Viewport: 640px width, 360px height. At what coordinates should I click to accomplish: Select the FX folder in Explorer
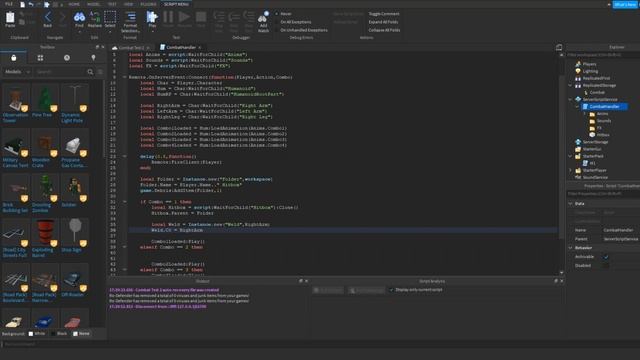tap(599, 128)
